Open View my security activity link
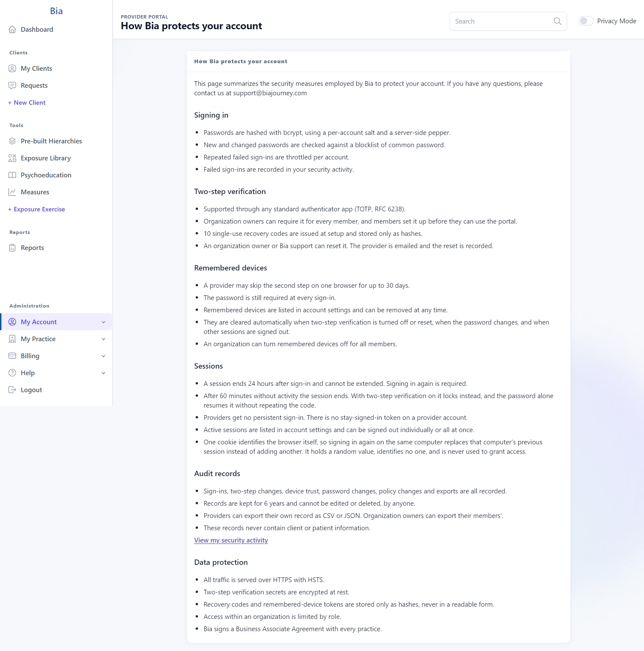Image resolution: width=644 pixels, height=651 pixels. pyautogui.click(x=231, y=540)
